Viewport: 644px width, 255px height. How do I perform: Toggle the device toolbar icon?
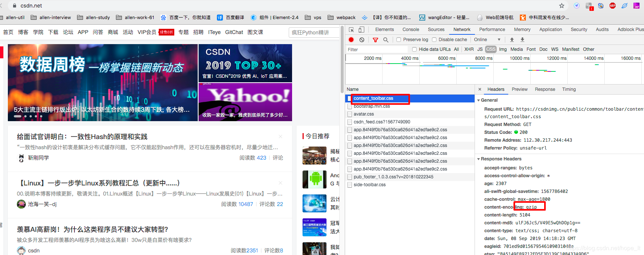coord(361,30)
